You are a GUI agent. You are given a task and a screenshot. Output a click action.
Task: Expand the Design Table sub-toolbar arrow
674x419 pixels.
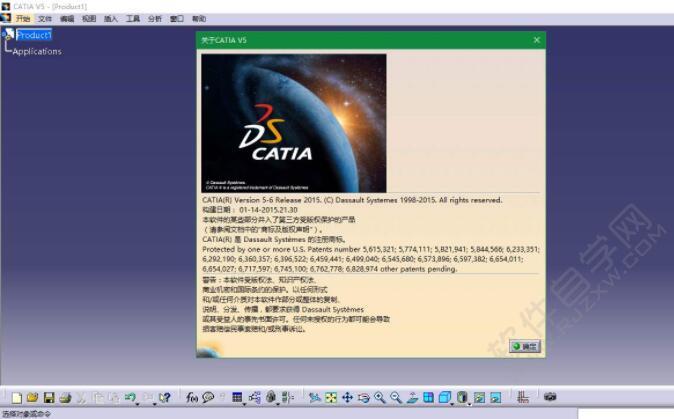coord(244,404)
